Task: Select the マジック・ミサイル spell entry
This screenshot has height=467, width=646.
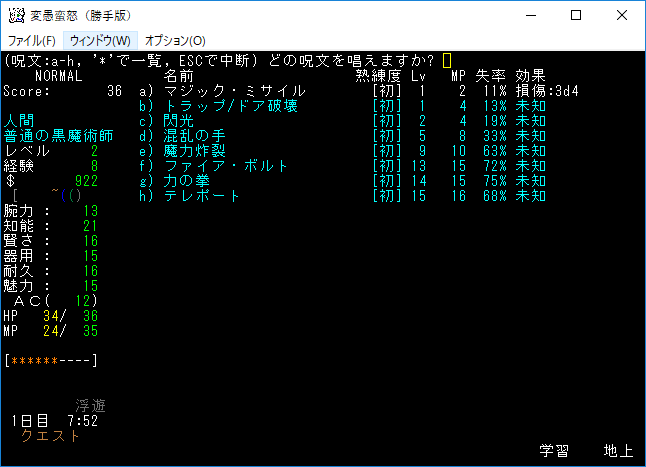Action: tap(234, 91)
